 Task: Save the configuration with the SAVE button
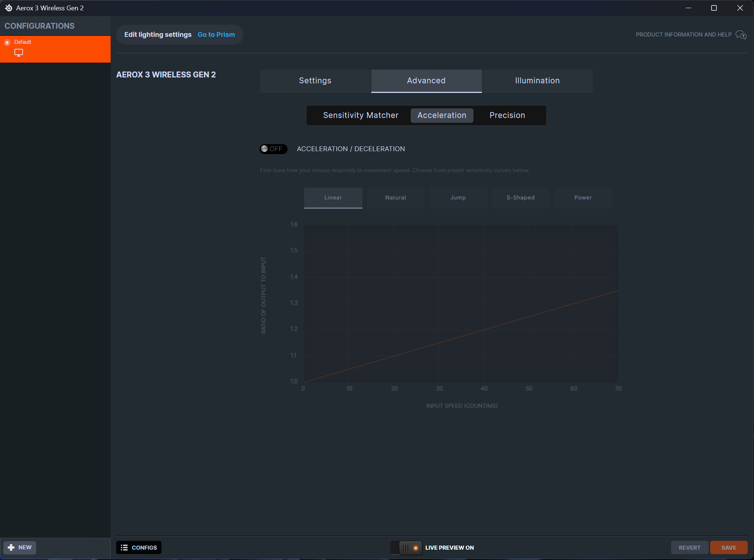click(x=728, y=547)
